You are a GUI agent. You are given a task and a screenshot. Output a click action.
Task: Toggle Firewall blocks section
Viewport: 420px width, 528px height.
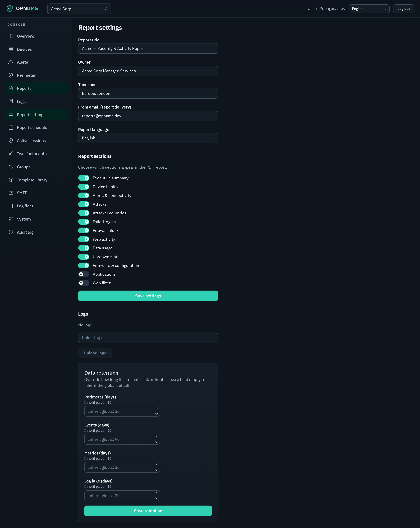pos(84,230)
